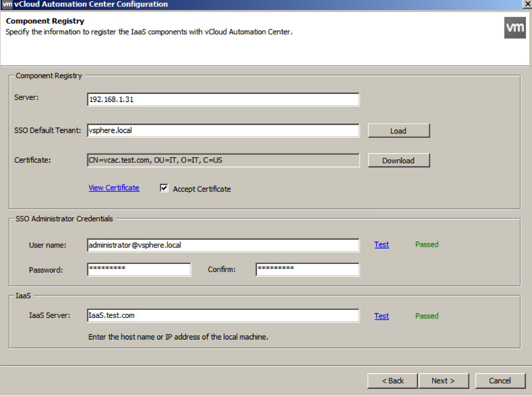Focus the SSO Default Tenant field
532x396 pixels.
[x=223, y=131]
